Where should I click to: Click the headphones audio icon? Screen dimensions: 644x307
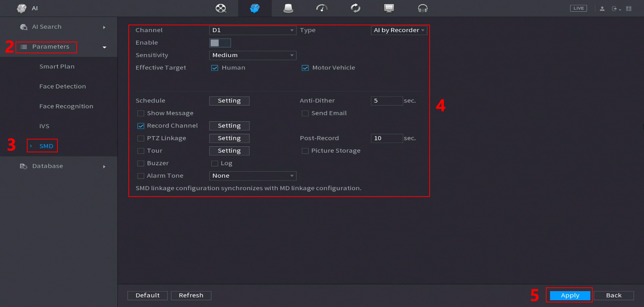(x=422, y=8)
